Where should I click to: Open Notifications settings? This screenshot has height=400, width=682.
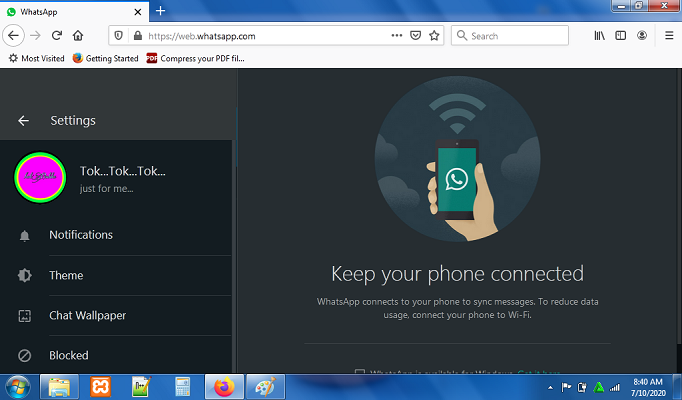116,235
